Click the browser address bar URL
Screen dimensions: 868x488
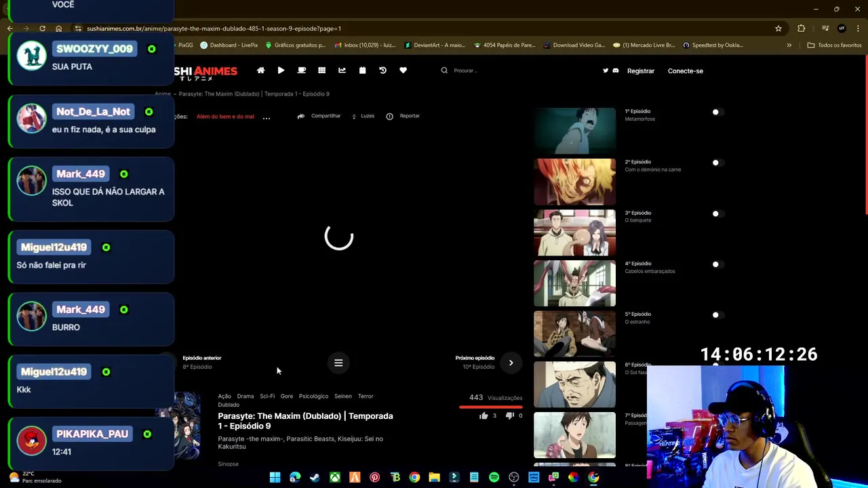click(x=214, y=28)
